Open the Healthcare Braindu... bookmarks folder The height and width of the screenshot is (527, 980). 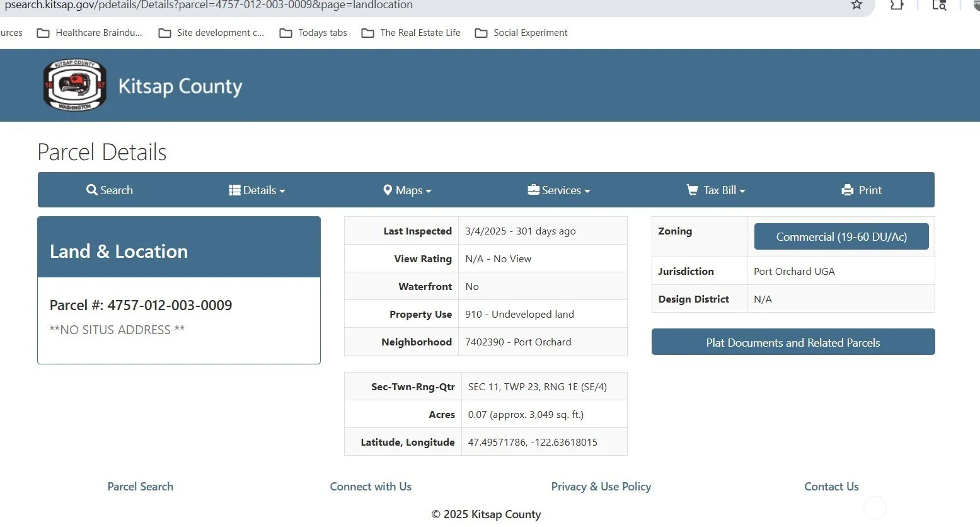(x=89, y=33)
